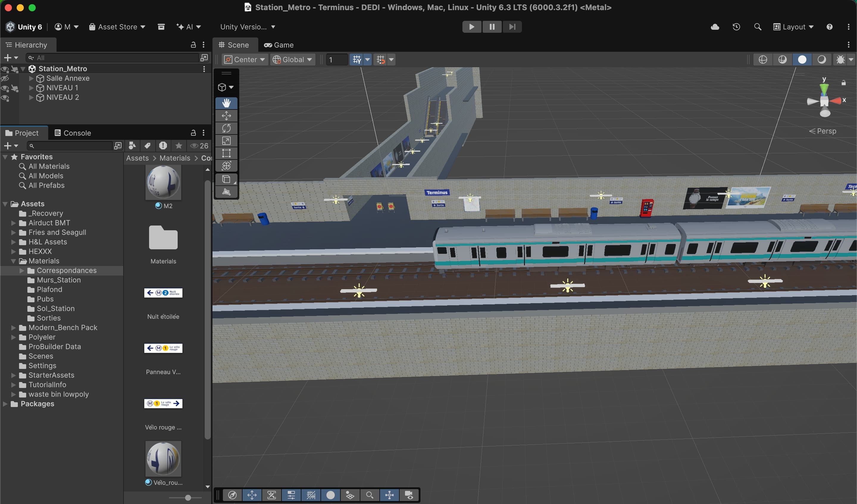Image resolution: width=857 pixels, height=504 pixels.
Task: Open the Center pivot mode dropdown
Action: click(245, 60)
